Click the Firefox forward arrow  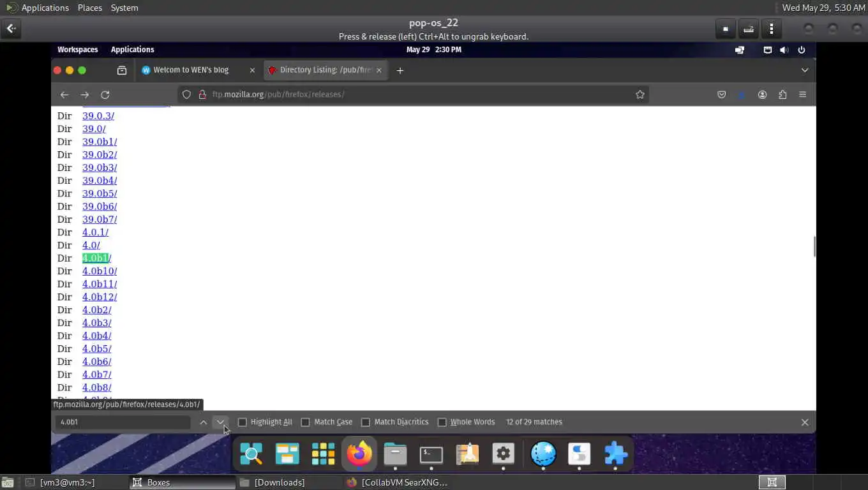(x=85, y=94)
